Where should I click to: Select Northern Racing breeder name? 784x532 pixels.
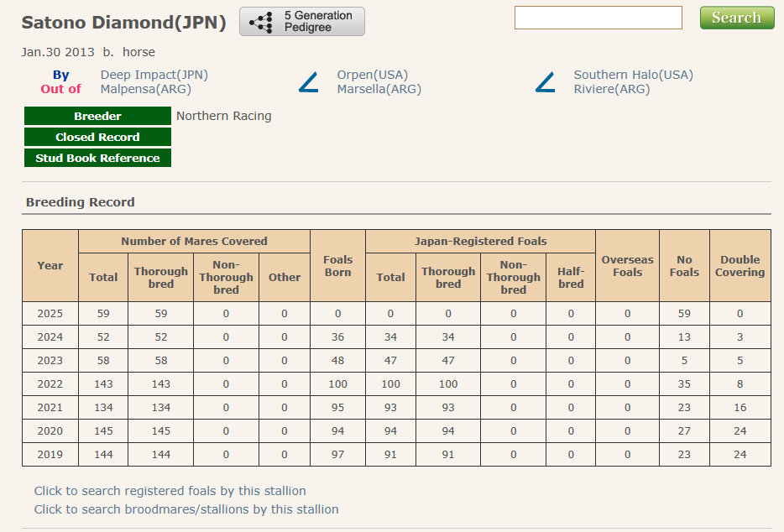click(223, 116)
